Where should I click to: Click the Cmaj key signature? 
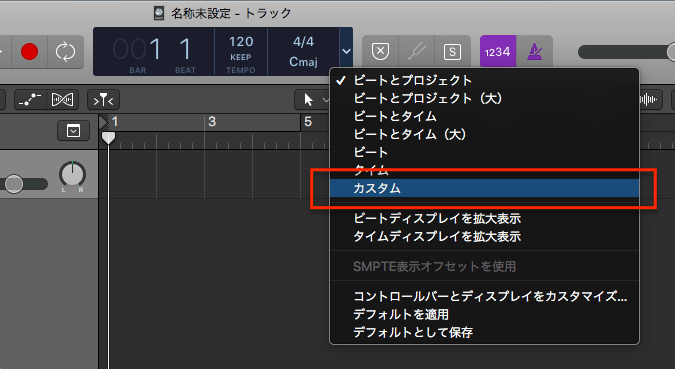pos(303,62)
